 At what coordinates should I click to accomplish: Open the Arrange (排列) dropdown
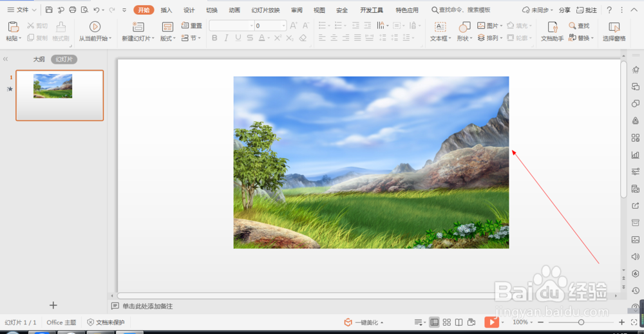[490, 38]
